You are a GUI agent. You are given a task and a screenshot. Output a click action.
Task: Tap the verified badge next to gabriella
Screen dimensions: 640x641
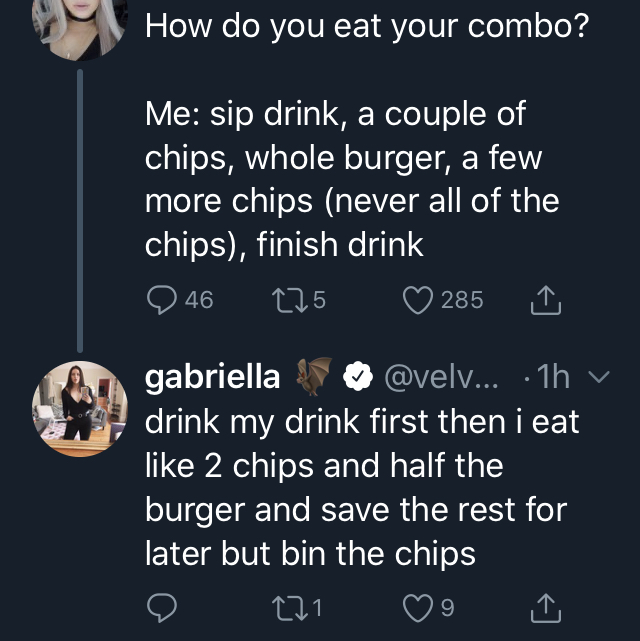(x=358, y=376)
